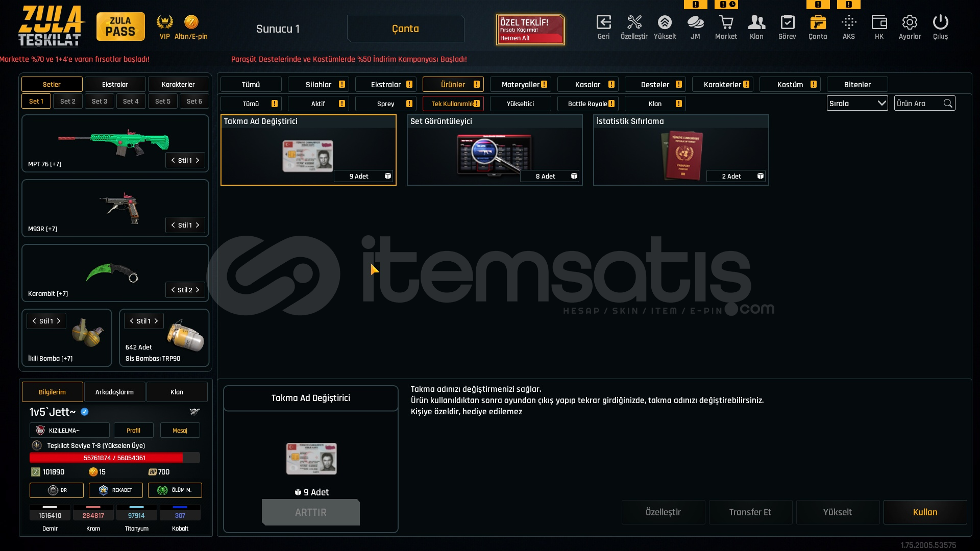Viewport: 980px width, 551px height.
Task: Select the Set 3 loadout
Action: pos(100,101)
